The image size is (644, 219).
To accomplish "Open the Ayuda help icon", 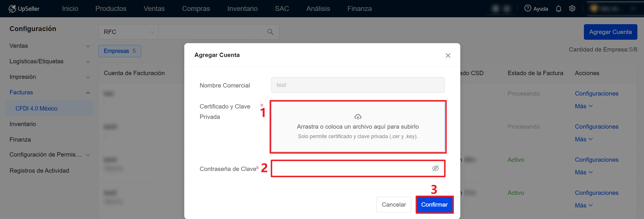I will point(528,8).
